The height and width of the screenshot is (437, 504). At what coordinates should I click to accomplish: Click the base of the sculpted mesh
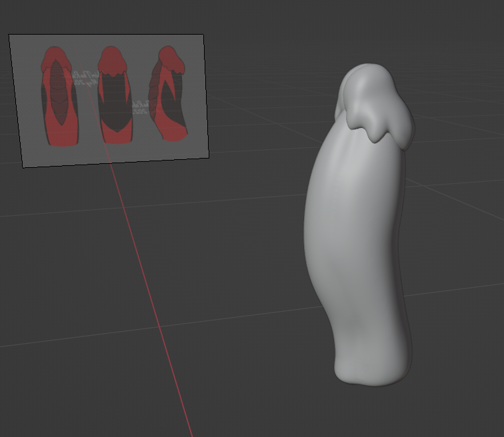[x=370, y=370]
